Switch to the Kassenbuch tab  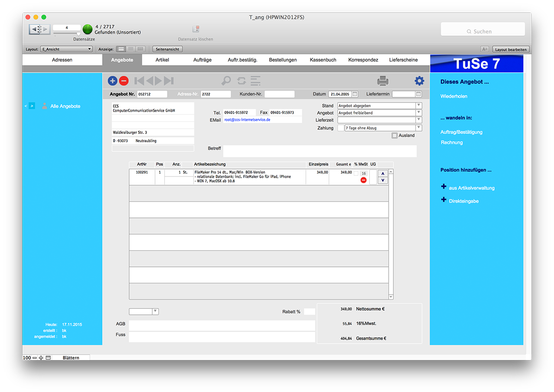pyautogui.click(x=323, y=60)
